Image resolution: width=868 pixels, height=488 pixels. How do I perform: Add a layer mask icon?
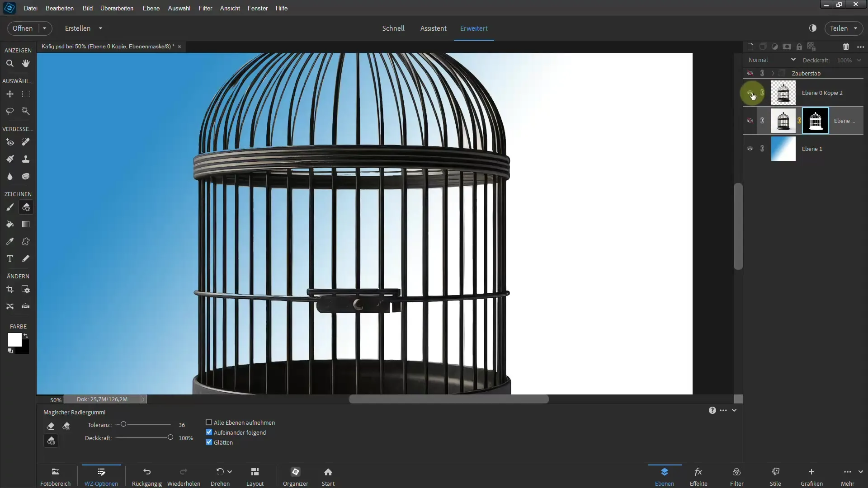[787, 47]
